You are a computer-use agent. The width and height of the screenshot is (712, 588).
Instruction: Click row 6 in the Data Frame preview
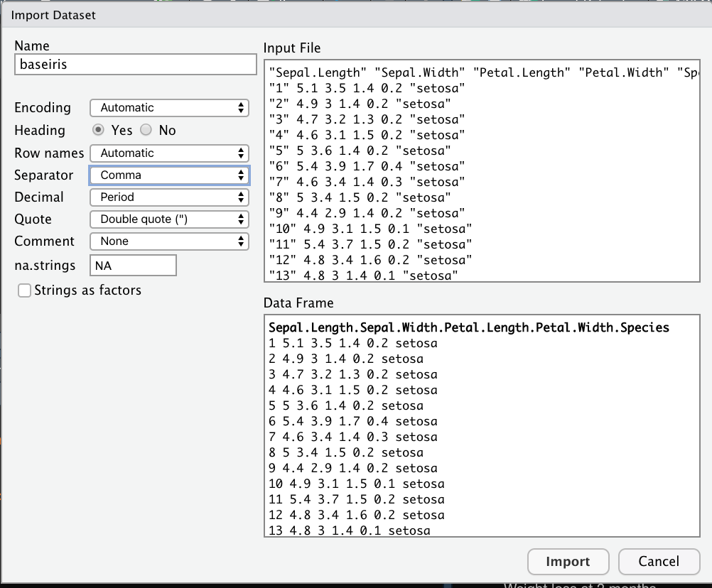352,421
